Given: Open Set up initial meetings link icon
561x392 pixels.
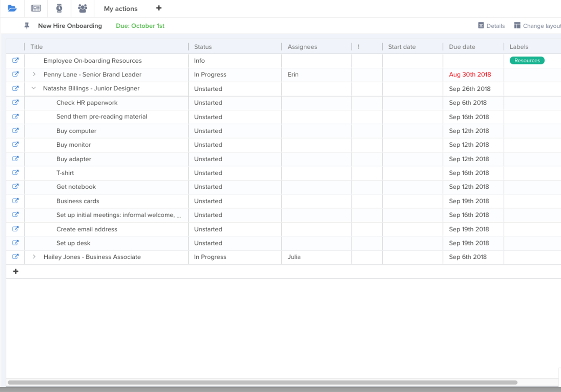Looking at the screenshot, I should (15, 215).
